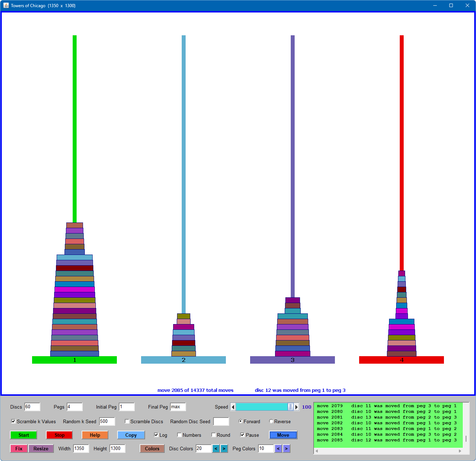Select the Reverse radio button
476x461 pixels.
[x=271, y=421]
